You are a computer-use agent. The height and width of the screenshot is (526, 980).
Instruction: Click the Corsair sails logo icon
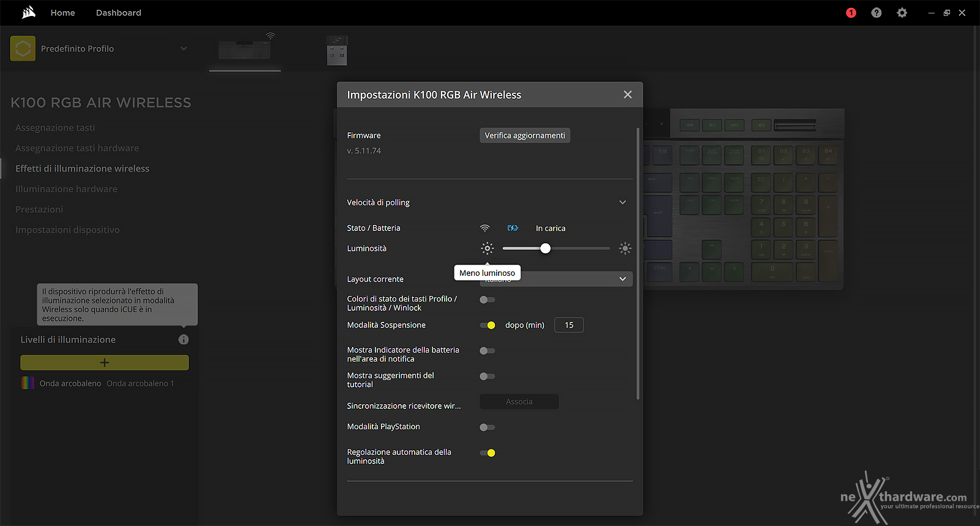(x=28, y=12)
